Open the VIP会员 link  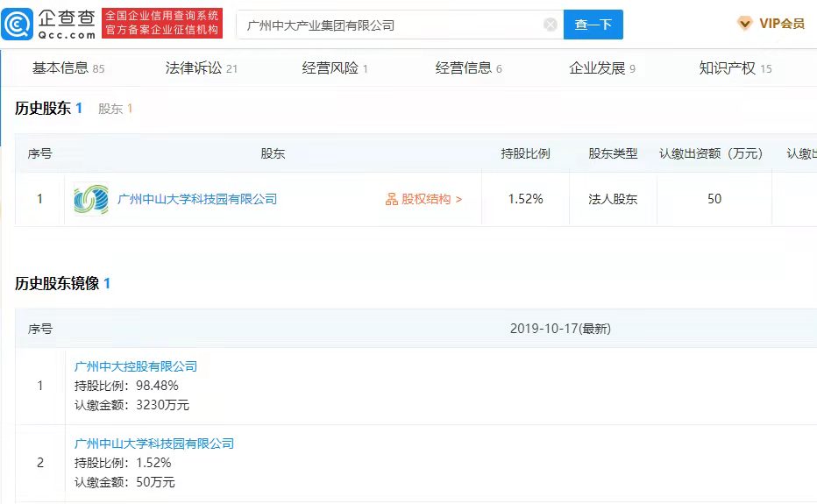click(x=782, y=24)
